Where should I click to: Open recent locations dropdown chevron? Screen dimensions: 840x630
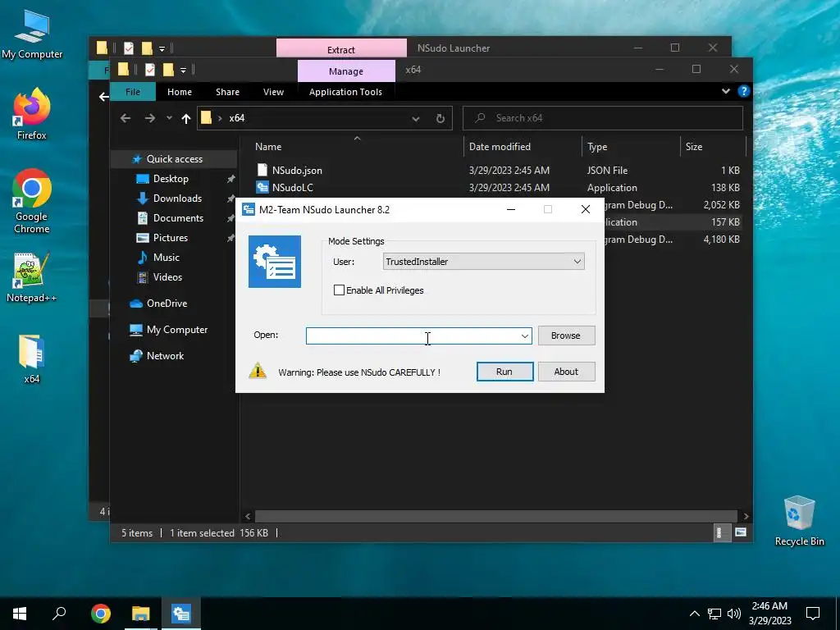[169, 118]
